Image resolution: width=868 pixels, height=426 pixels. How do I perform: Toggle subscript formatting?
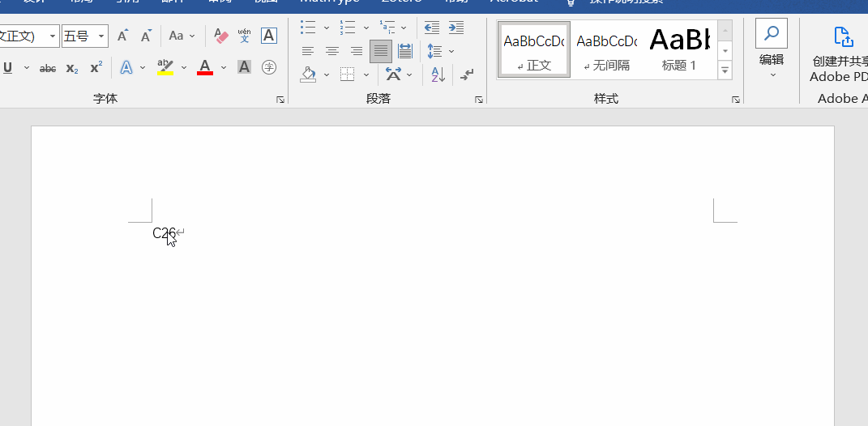(x=72, y=68)
